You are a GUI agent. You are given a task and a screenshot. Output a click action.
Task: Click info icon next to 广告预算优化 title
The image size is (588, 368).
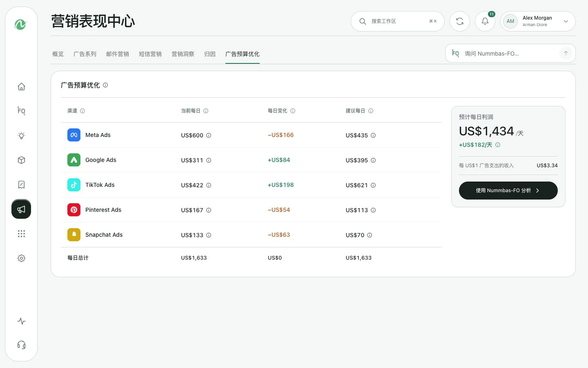105,85
